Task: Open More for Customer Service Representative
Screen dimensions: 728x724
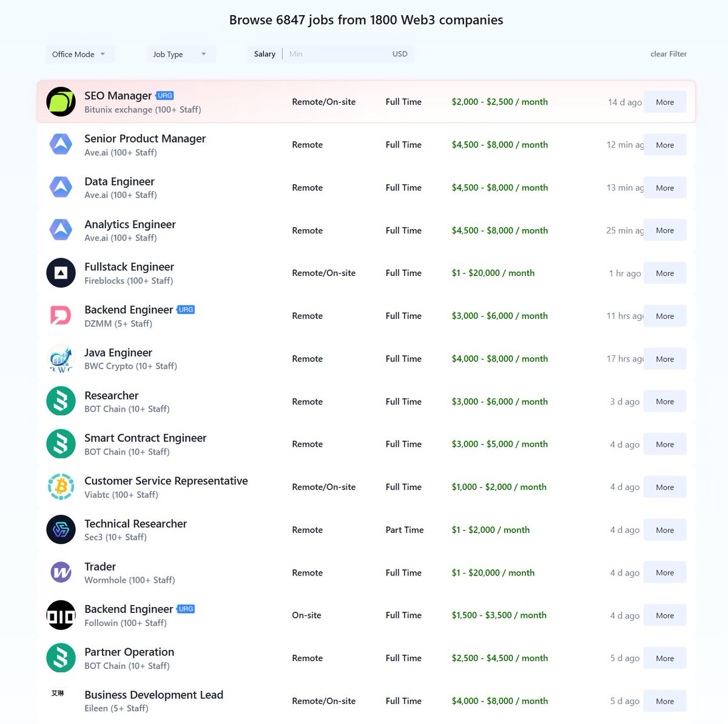Action: (x=665, y=487)
